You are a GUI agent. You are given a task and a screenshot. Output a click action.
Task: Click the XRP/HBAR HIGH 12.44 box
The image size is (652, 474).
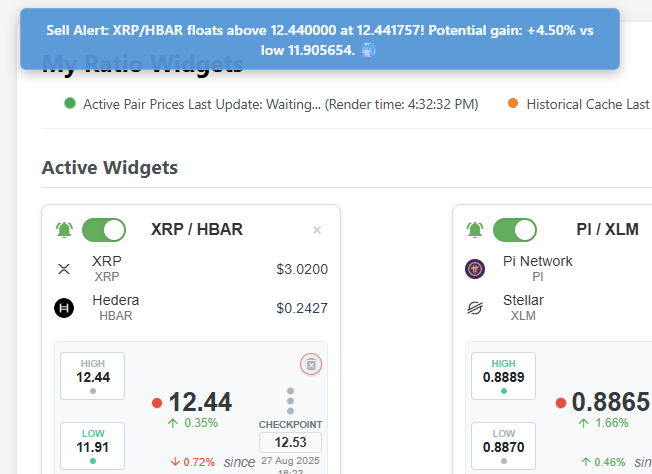[92, 376]
